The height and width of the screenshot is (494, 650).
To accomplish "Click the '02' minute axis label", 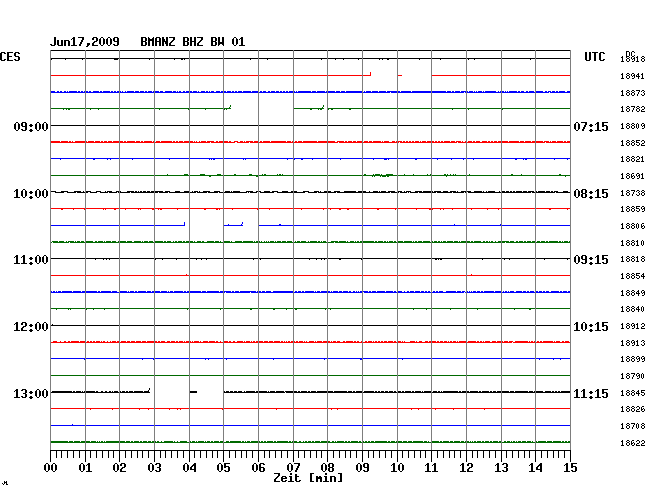I will coord(119,468).
